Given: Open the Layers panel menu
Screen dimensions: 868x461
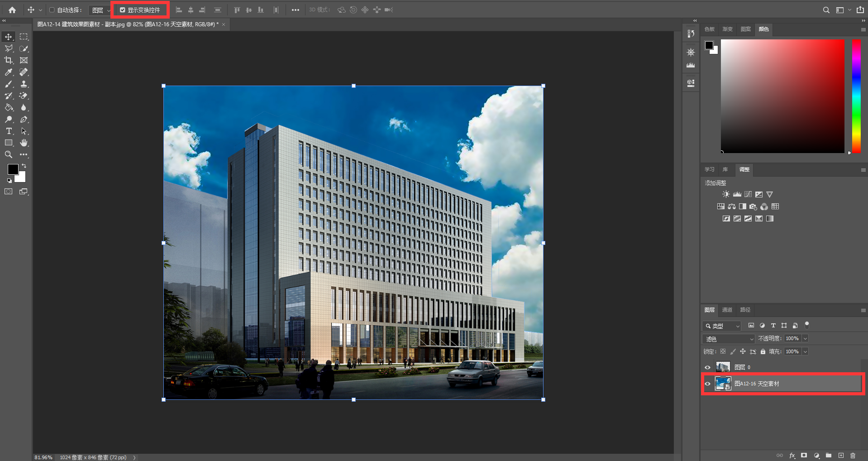Looking at the screenshot, I should click(x=863, y=310).
